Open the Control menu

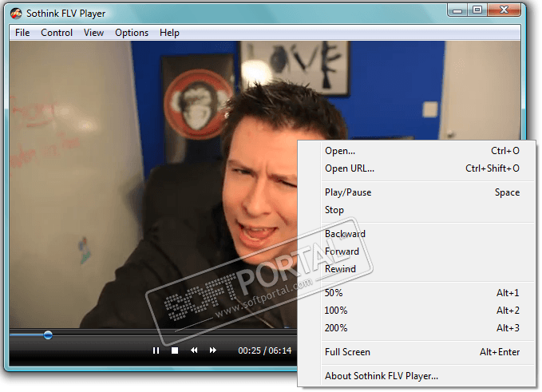click(57, 33)
